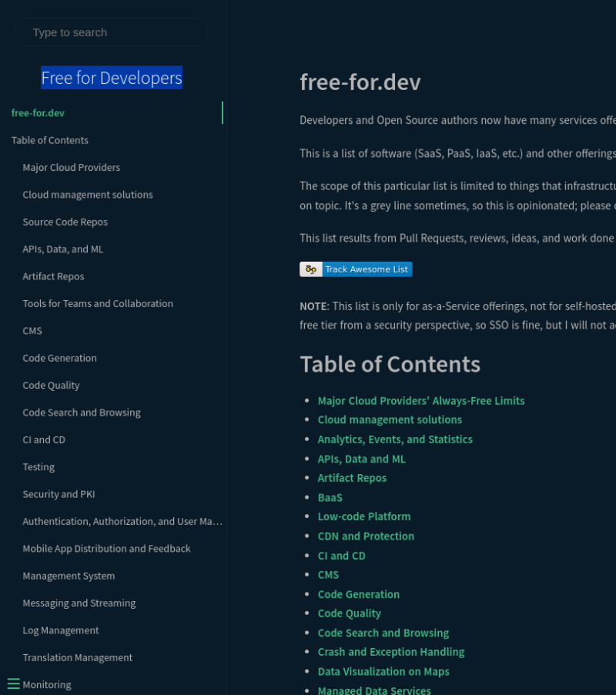Viewport: 616px width, 695px height.
Task: Open Analytics, Events, and Statistics link
Action: 395,439
